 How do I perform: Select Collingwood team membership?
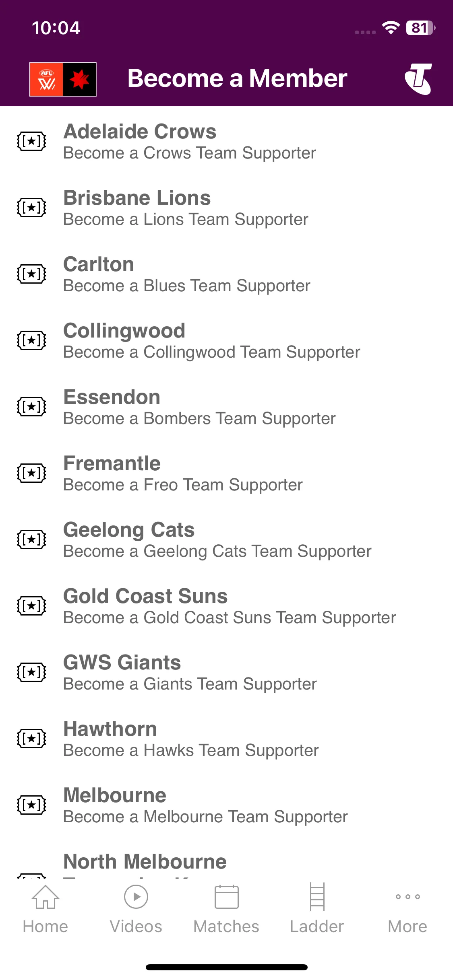(x=226, y=340)
